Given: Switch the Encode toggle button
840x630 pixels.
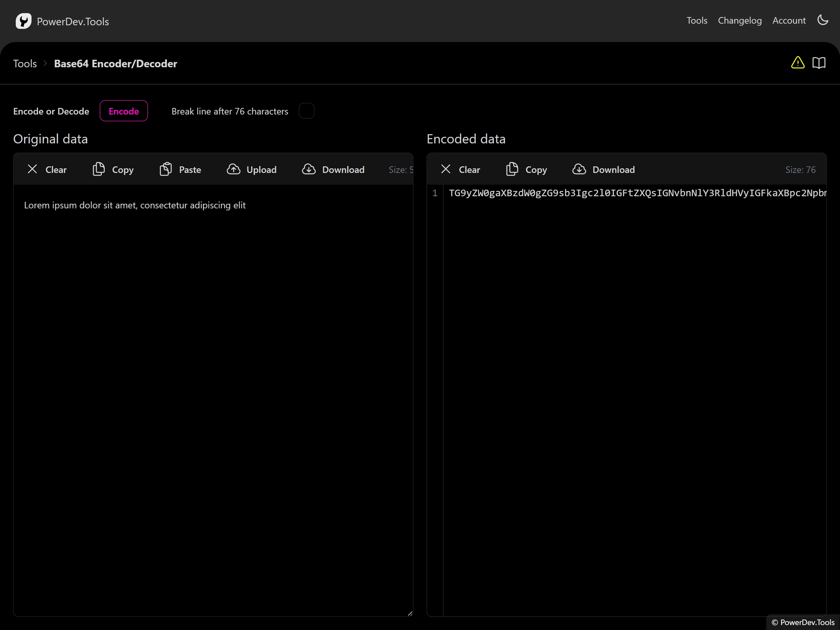Looking at the screenshot, I should click(x=124, y=111).
